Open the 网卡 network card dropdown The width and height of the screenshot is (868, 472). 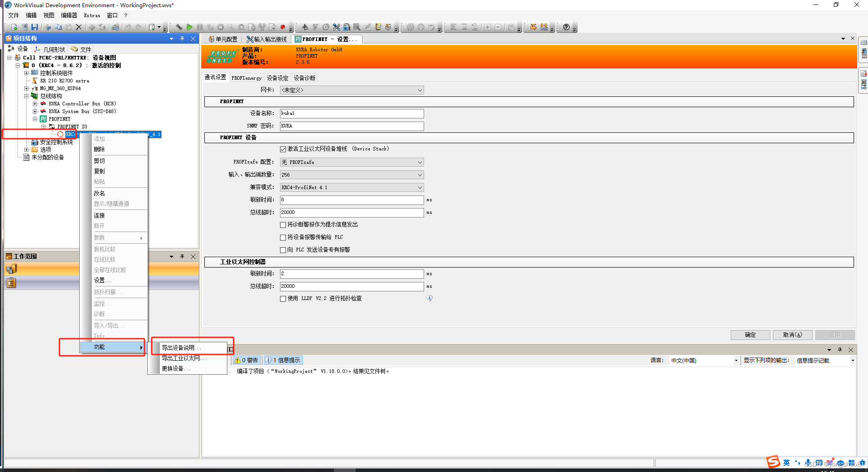pos(352,90)
